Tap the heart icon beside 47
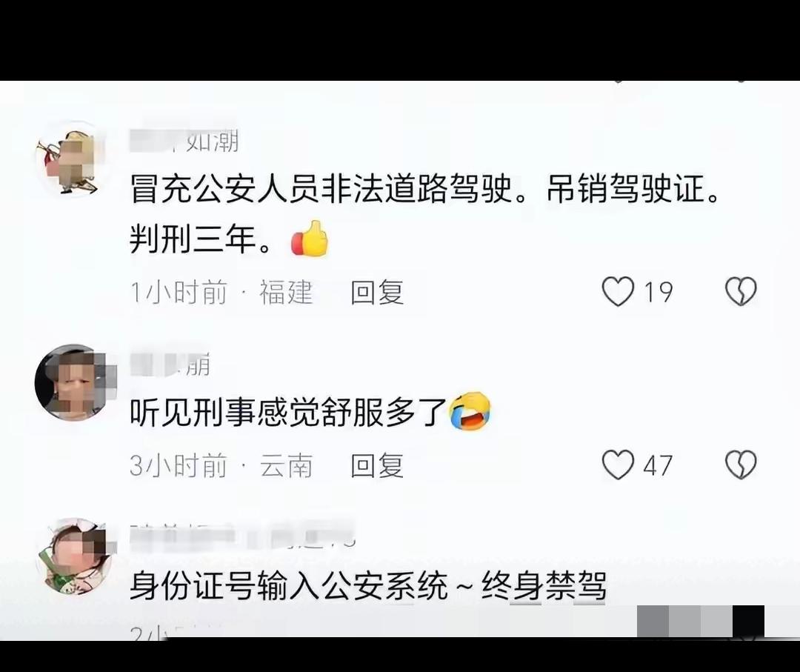This screenshot has height=672, width=800. click(x=618, y=465)
